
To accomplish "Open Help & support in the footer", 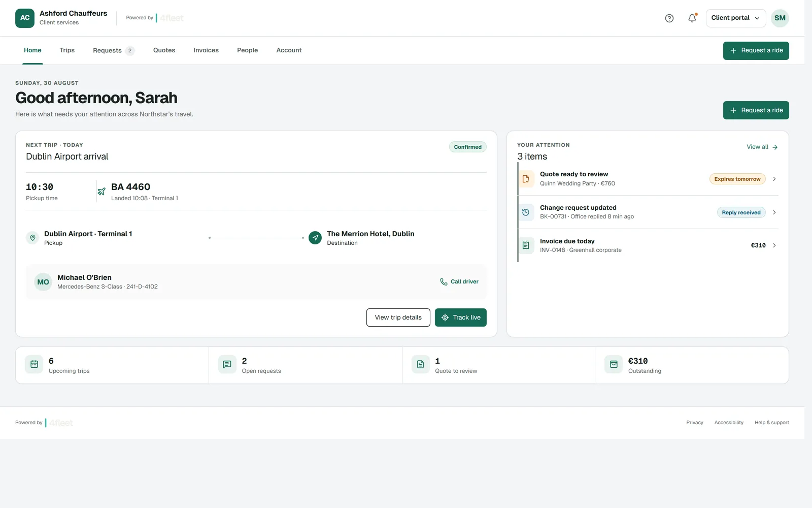I will 771,423.
